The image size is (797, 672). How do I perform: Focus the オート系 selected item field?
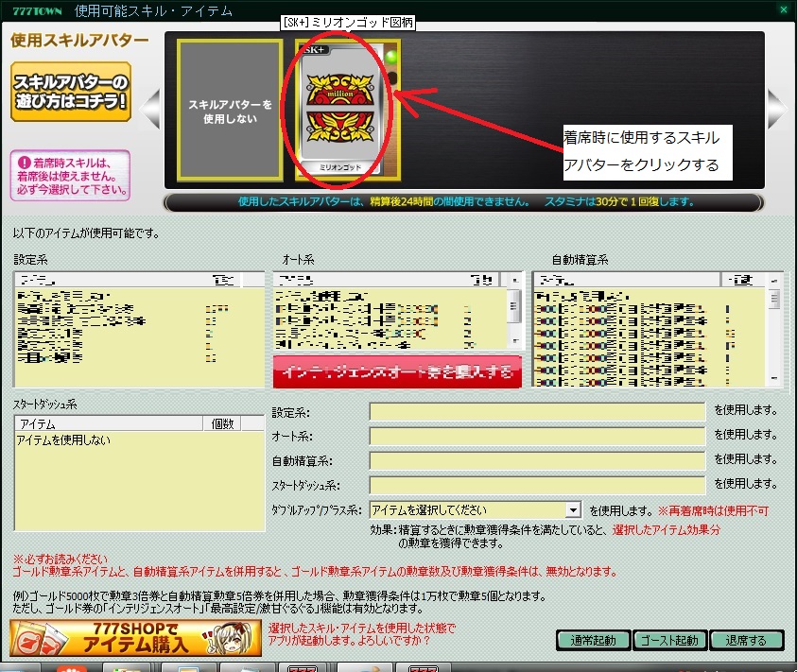click(537, 436)
